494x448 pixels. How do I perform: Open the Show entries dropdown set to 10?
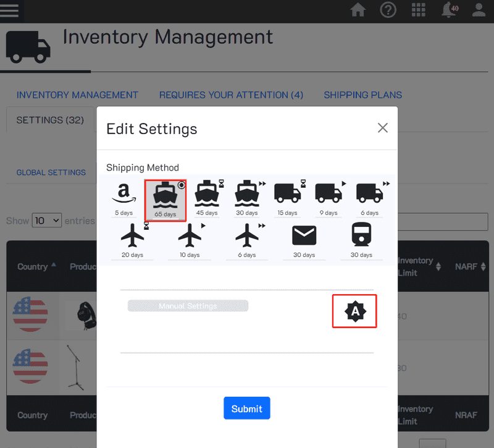click(x=46, y=220)
